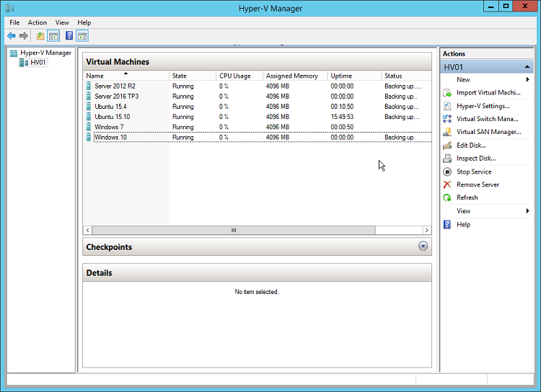Select HV01 in the console tree
This screenshot has height=392, width=541.
(x=38, y=63)
